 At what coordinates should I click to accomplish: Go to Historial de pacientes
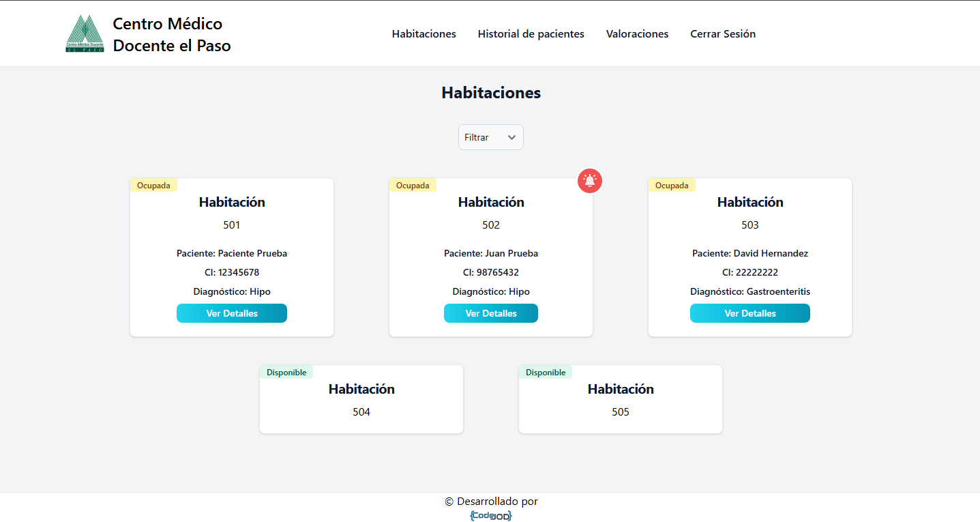tap(531, 34)
